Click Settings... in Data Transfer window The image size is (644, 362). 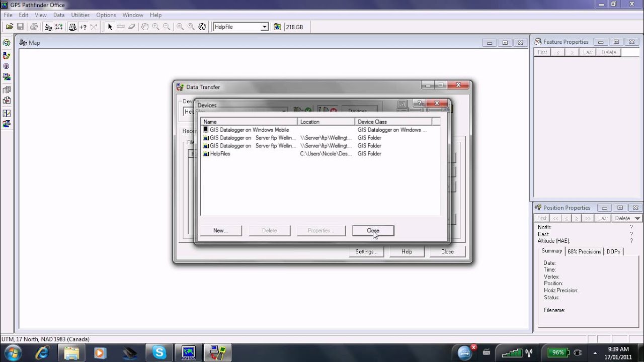[366, 251]
